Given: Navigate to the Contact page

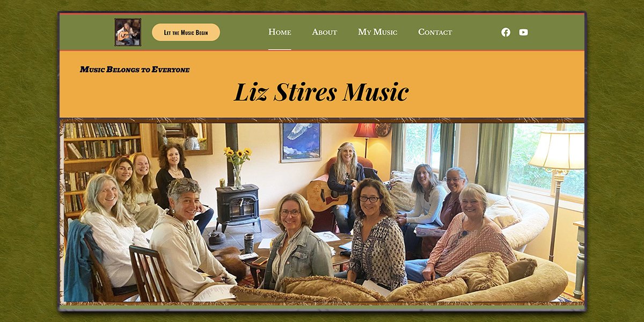Looking at the screenshot, I should point(435,32).
